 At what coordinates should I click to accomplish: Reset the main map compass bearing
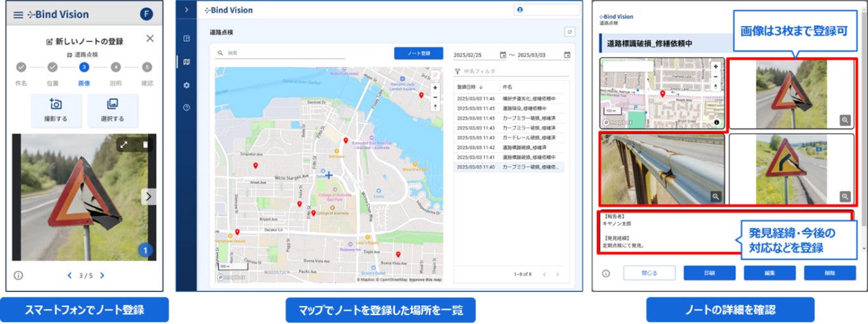click(435, 107)
